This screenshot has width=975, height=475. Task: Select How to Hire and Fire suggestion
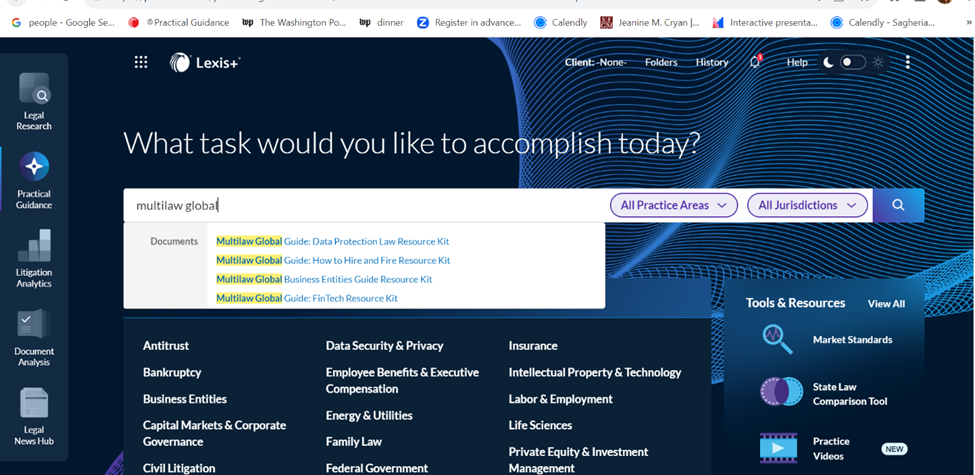point(333,260)
